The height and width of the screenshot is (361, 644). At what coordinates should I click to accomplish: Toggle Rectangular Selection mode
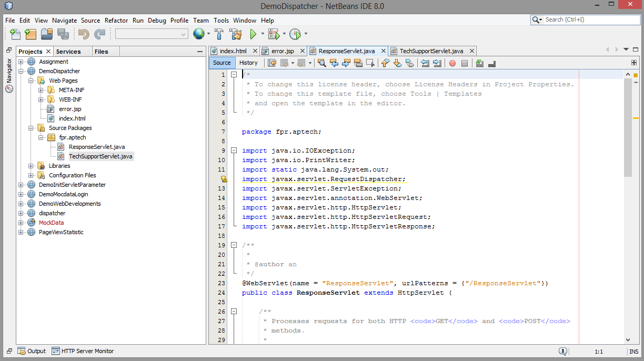point(370,63)
